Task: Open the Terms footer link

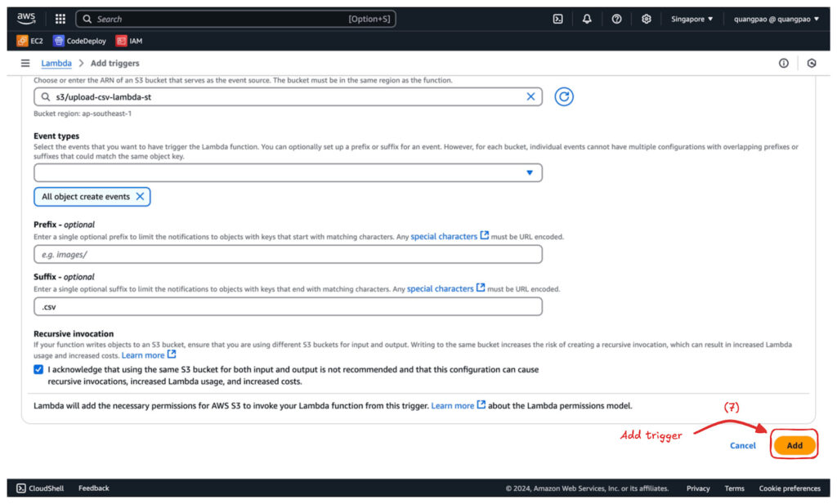Action: pos(734,488)
